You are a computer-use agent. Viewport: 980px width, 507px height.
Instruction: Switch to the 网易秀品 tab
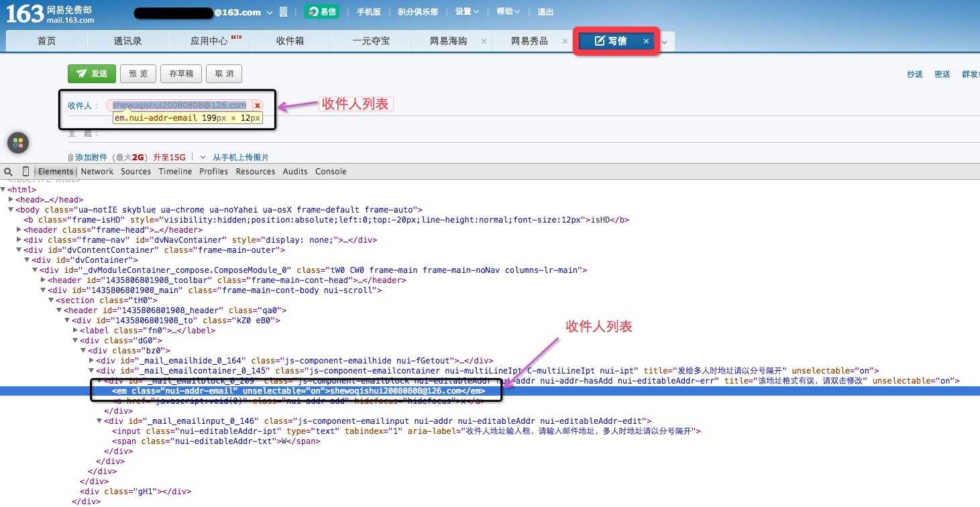pyautogui.click(x=530, y=41)
